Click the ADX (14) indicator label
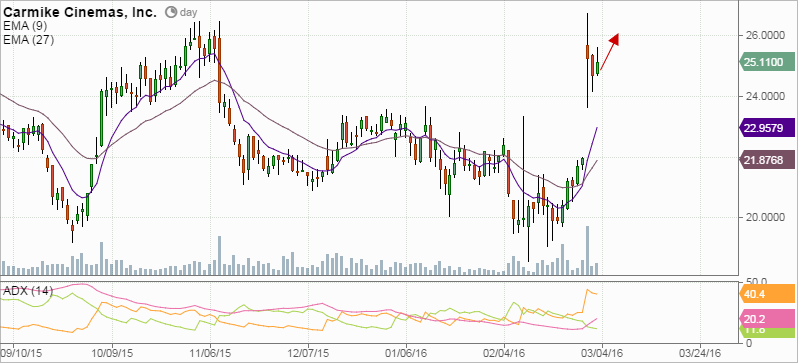 click(x=28, y=291)
